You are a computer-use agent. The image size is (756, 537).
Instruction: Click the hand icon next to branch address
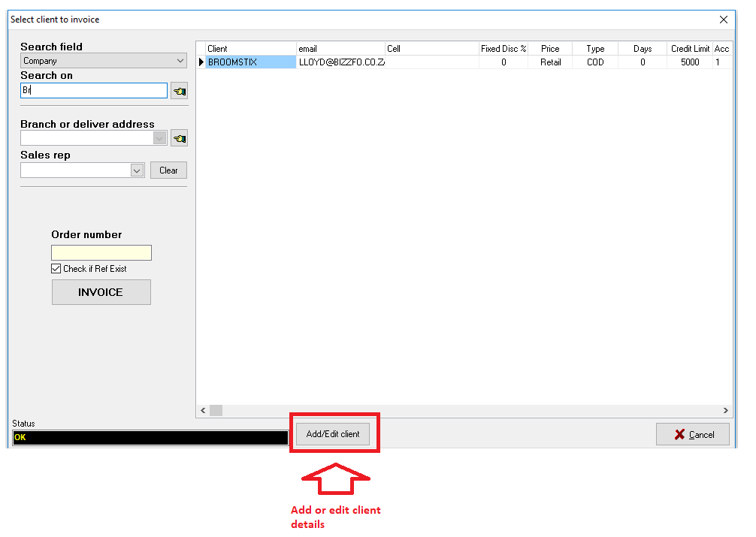(x=179, y=138)
